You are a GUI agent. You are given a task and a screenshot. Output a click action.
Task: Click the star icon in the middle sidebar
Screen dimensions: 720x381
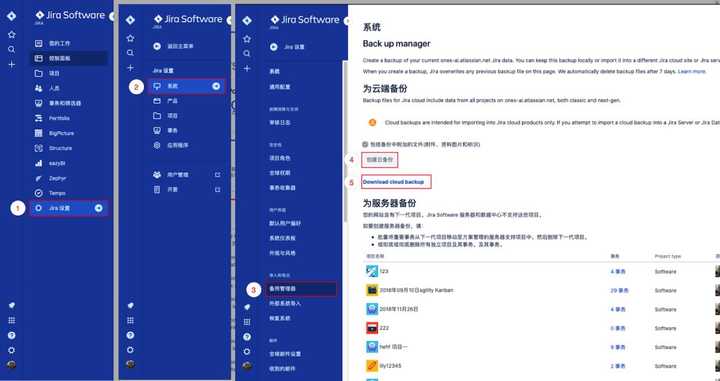tap(130, 38)
